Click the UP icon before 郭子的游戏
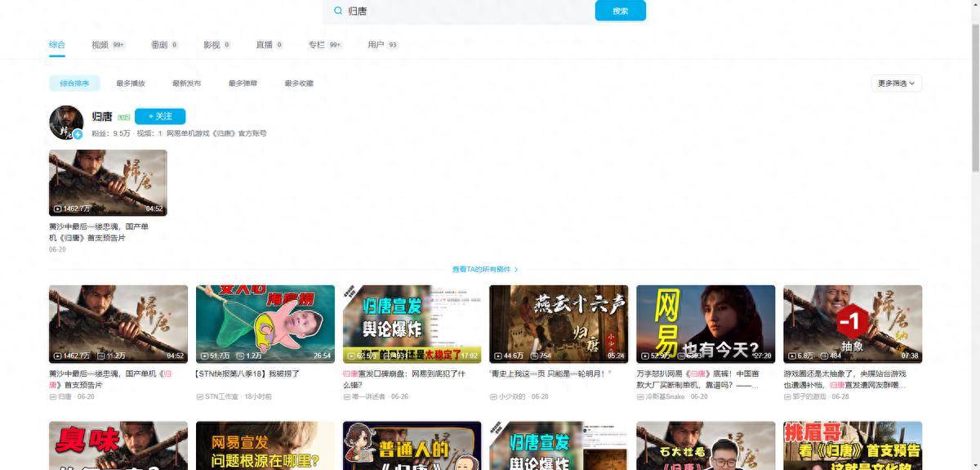The image size is (980, 470). [x=787, y=396]
